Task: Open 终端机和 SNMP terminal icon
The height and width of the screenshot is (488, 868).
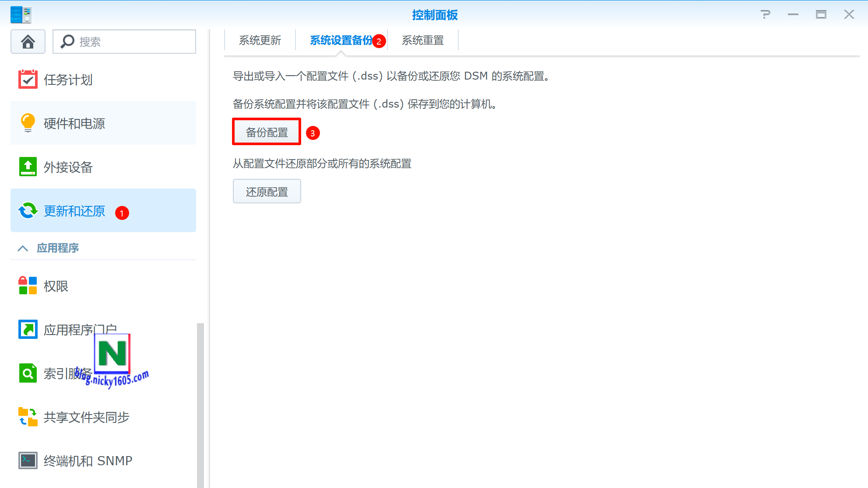Action: [28, 460]
